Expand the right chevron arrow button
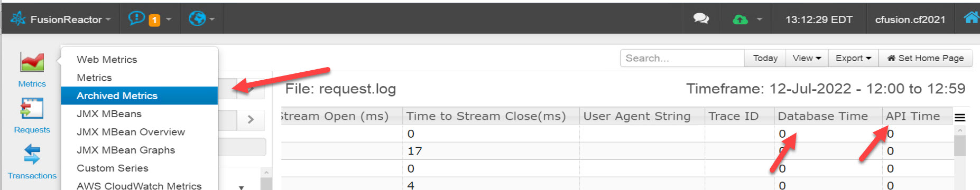Screen dimensions: 980x190 point(251,120)
